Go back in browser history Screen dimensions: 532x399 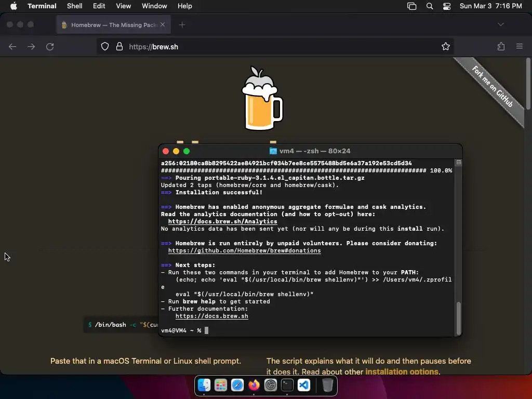12,46
